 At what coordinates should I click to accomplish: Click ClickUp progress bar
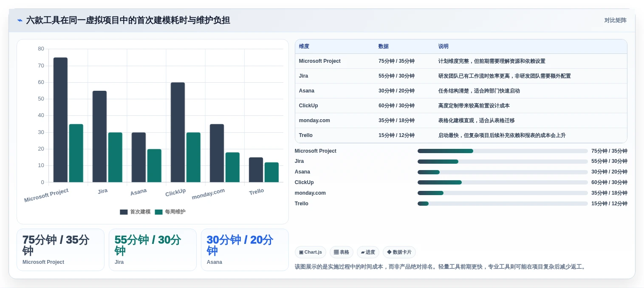coord(503,182)
